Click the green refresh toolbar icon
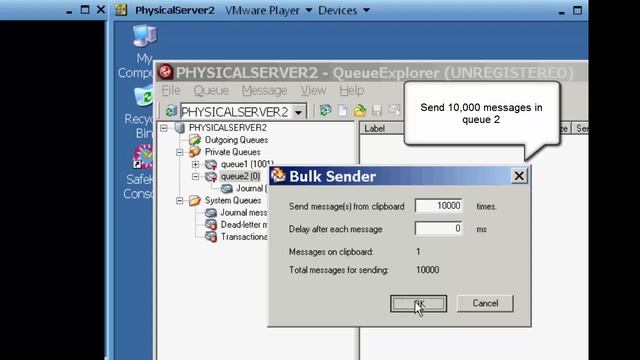 [325, 111]
